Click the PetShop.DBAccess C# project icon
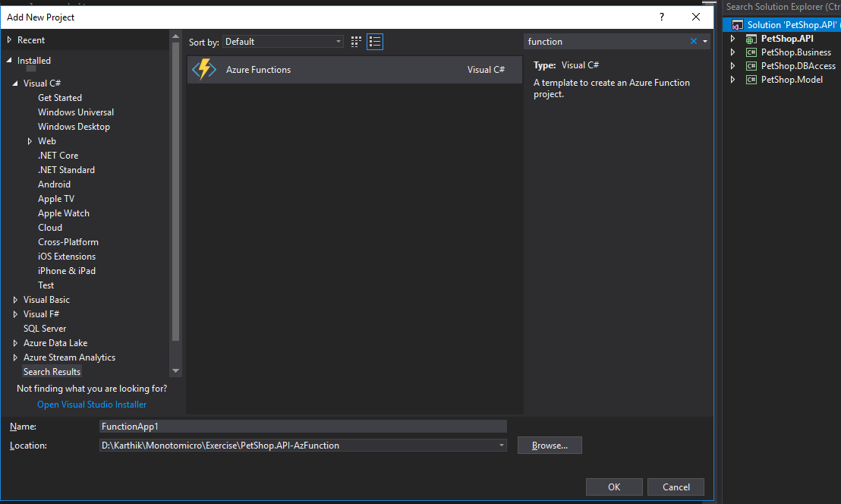 [x=751, y=66]
